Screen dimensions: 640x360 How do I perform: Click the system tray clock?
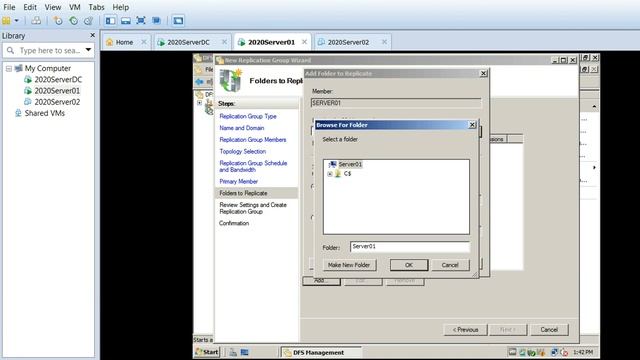(x=583, y=352)
